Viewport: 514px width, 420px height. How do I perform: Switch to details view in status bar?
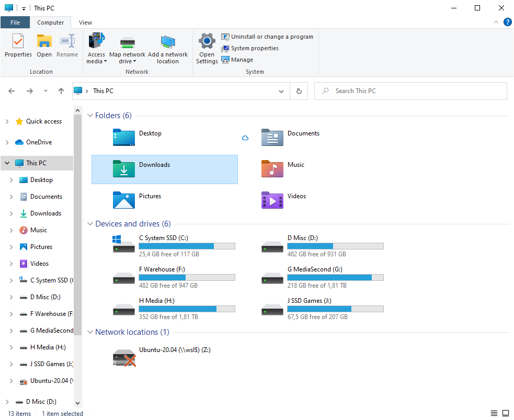tap(494, 414)
